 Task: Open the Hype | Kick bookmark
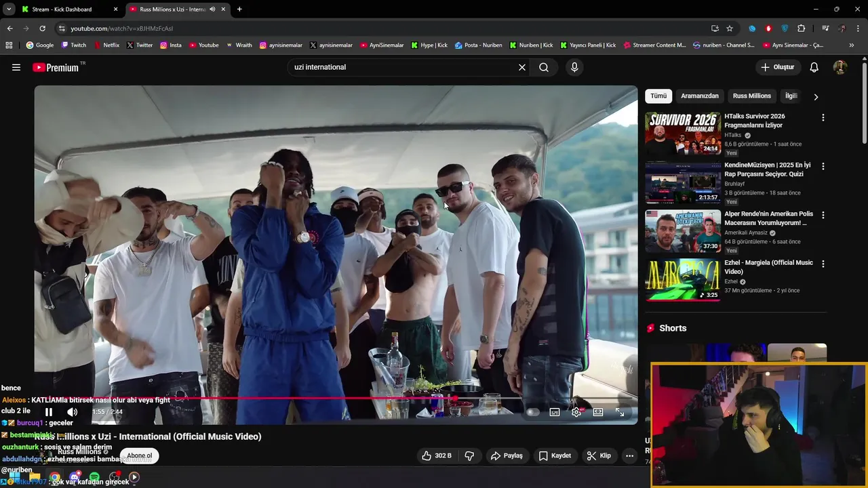(429, 45)
